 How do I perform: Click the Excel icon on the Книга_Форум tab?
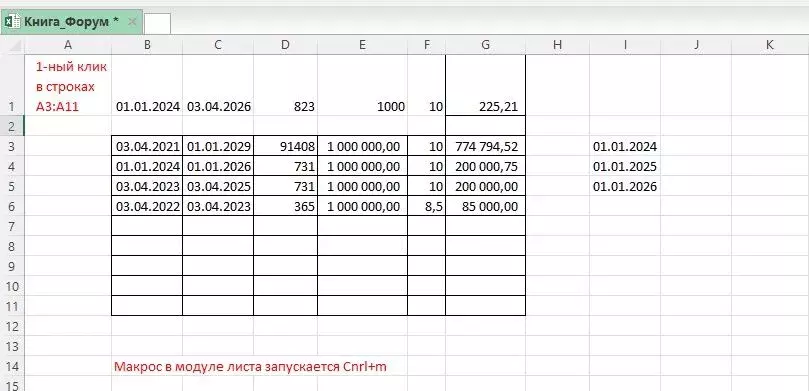point(12,22)
